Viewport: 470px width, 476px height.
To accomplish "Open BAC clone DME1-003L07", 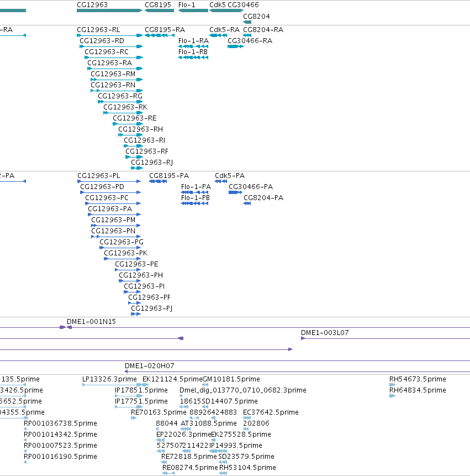I will click(325, 333).
